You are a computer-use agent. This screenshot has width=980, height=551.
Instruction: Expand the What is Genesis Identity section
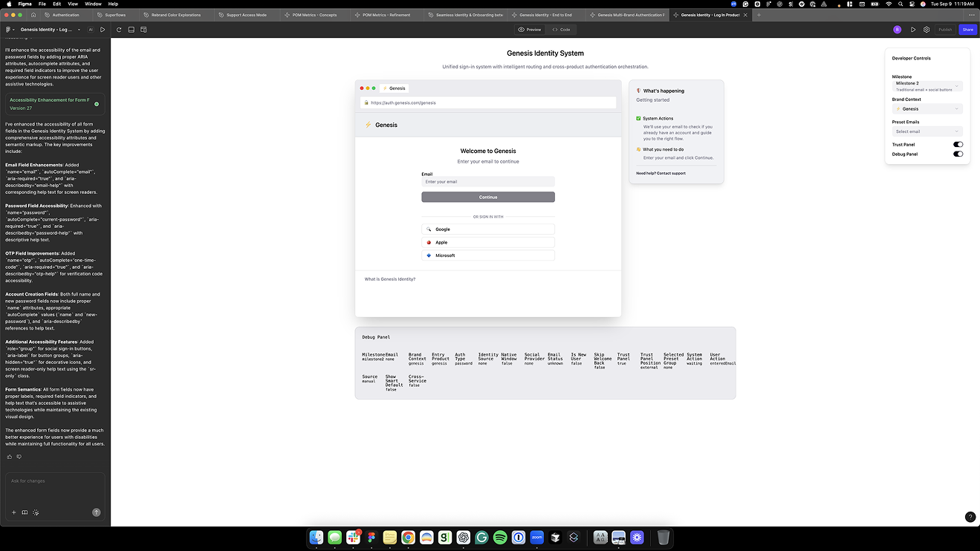click(x=390, y=279)
